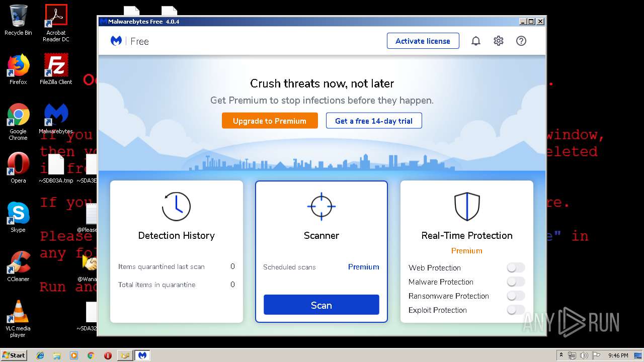
Task: Open Opera desktop shortcut
Action: (18, 168)
